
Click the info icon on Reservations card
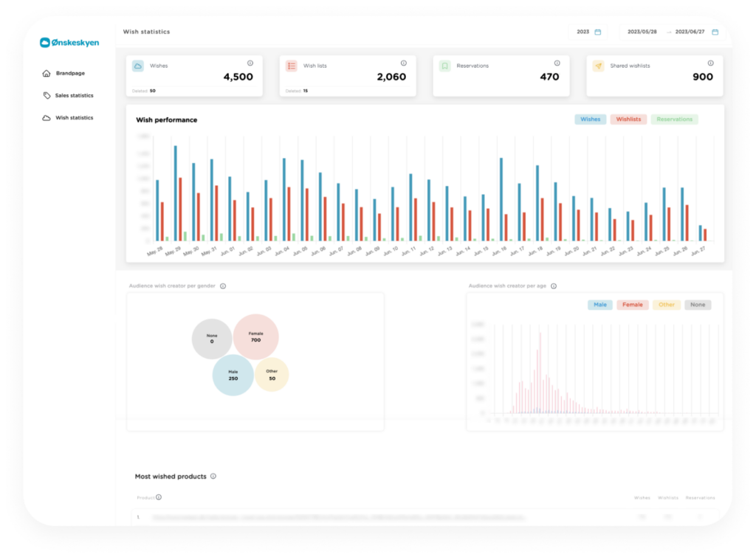coord(557,63)
